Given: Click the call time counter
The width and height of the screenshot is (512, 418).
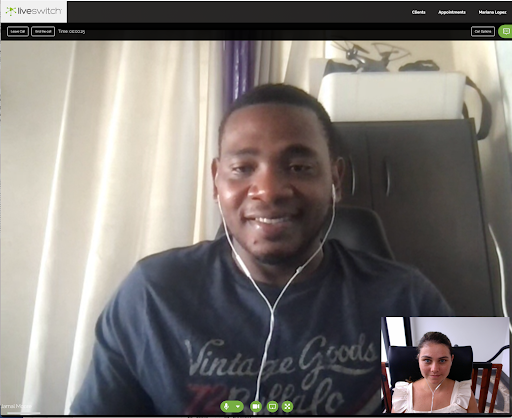Looking at the screenshot, I should pyautogui.click(x=71, y=31).
